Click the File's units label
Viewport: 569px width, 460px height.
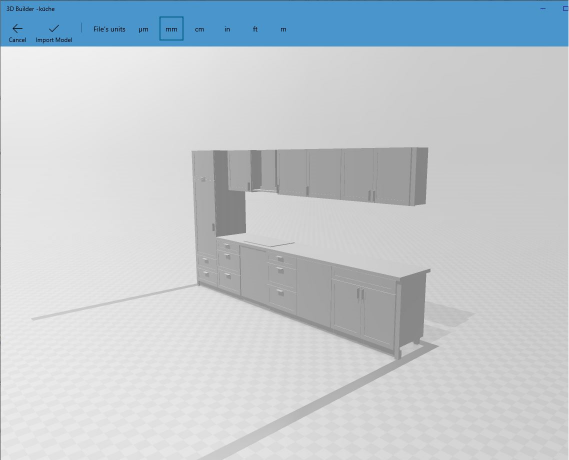click(x=109, y=29)
